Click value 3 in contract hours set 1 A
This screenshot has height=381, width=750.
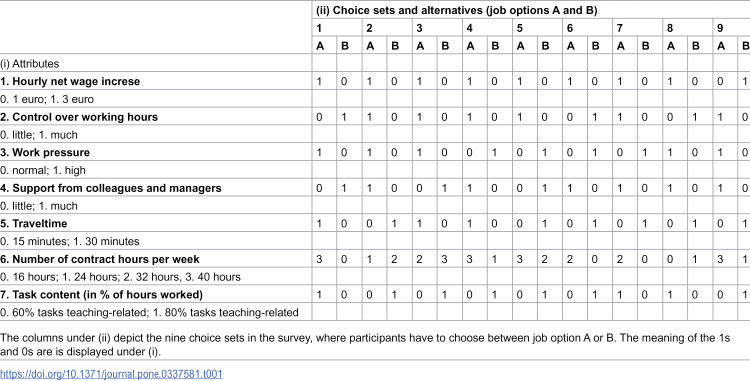[x=319, y=259]
